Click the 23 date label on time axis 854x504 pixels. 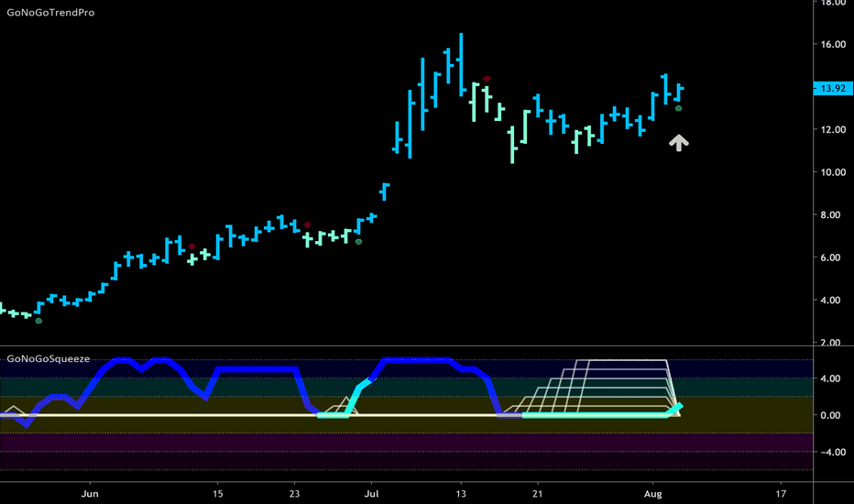pos(294,494)
